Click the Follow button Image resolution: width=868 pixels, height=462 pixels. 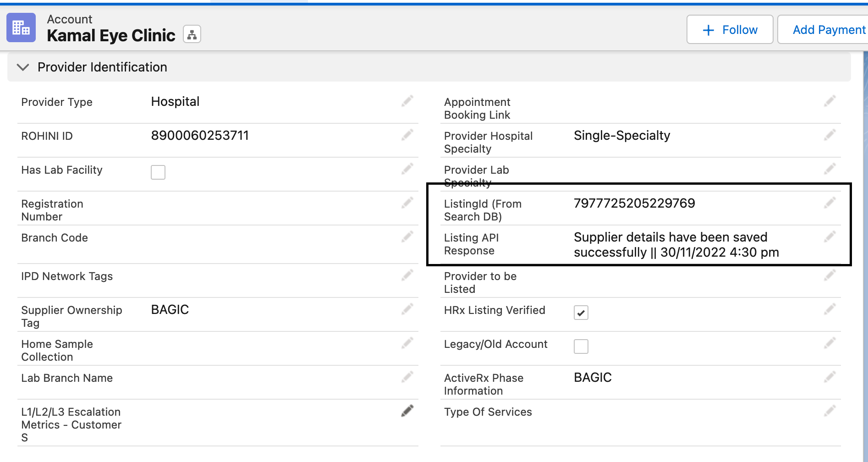[730, 30]
